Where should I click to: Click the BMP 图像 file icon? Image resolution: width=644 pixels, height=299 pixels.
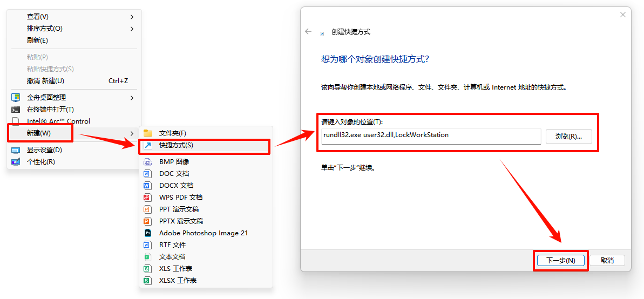click(148, 162)
